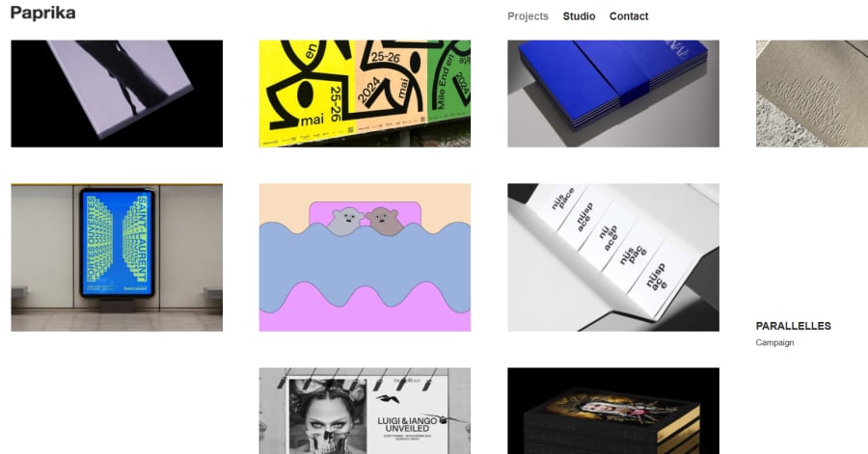Open the dancer silhouette project thumbnail
This screenshot has width=868, height=454.
coord(117,93)
